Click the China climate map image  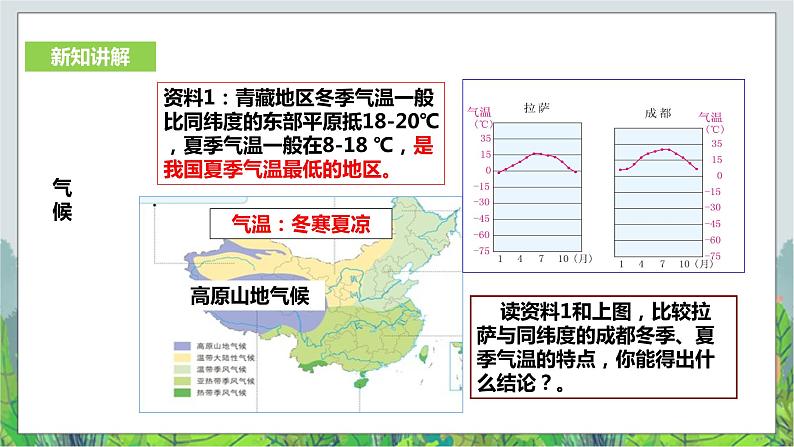[x=301, y=304]
